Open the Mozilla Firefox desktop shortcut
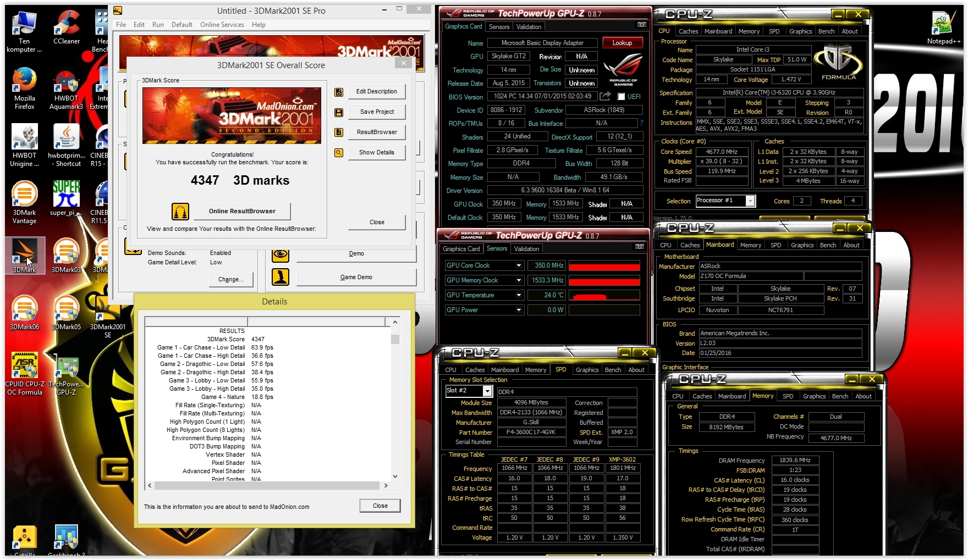 tap(24, 88)
